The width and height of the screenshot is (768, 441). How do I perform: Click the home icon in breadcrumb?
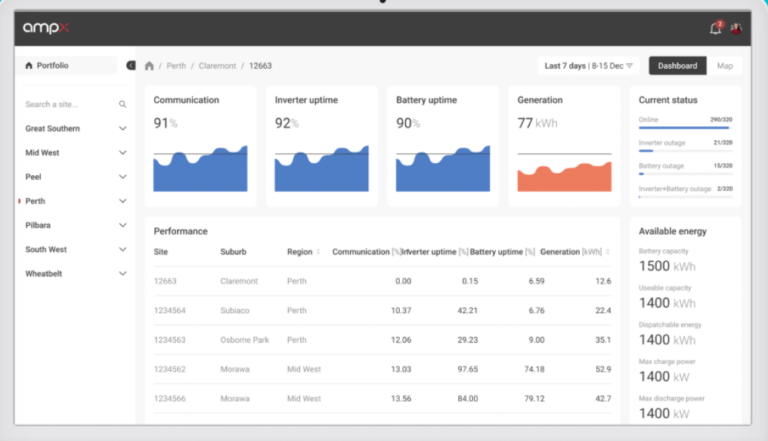pyautogui.click(x=150, y=66)
